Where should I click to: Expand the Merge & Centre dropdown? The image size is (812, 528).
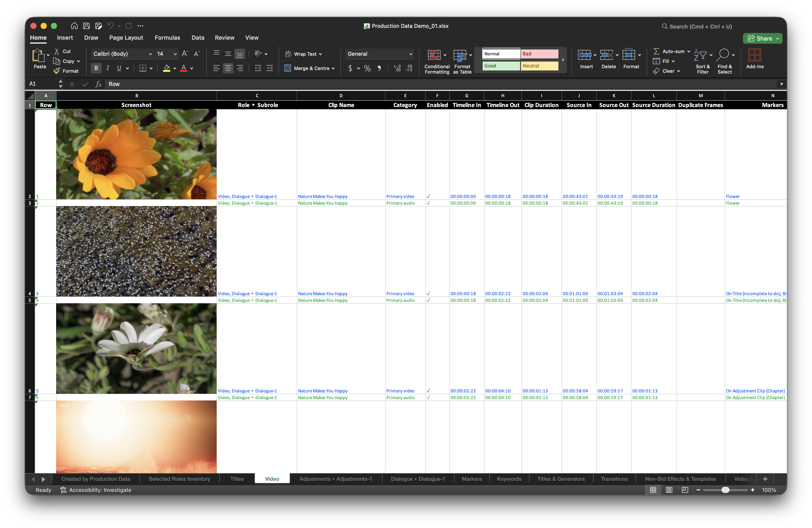(333, 68)
